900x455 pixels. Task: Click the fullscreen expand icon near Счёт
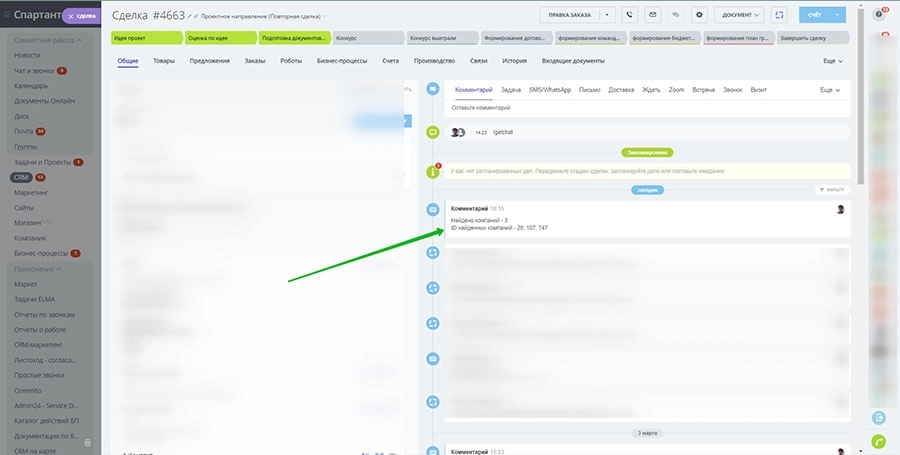tap(780, 15)
